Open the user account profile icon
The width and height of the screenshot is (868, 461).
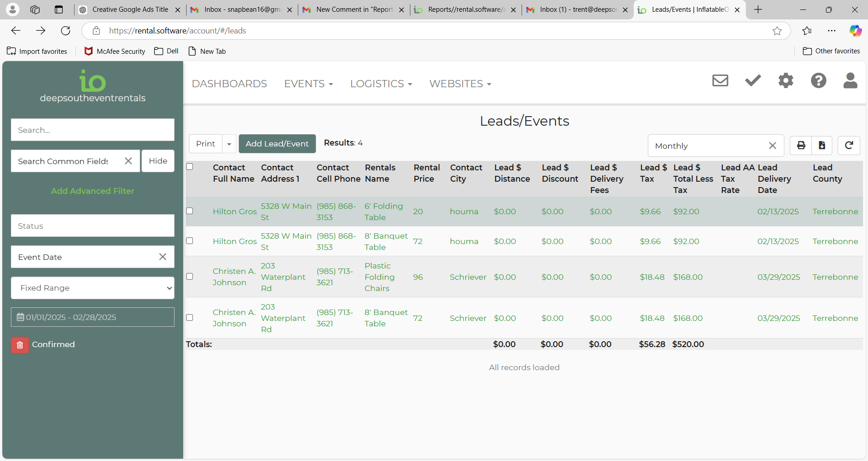point(850,80)
